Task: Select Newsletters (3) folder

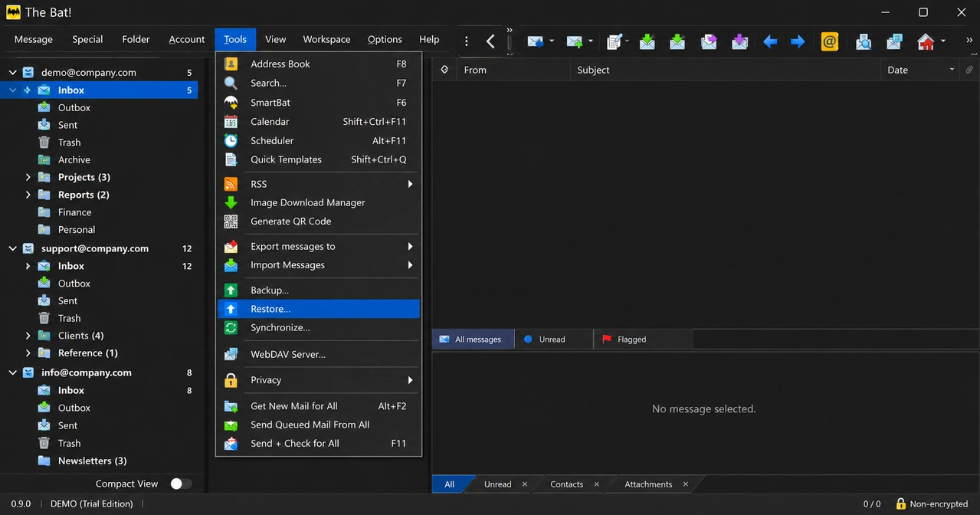Action: (x=92, y=461)
